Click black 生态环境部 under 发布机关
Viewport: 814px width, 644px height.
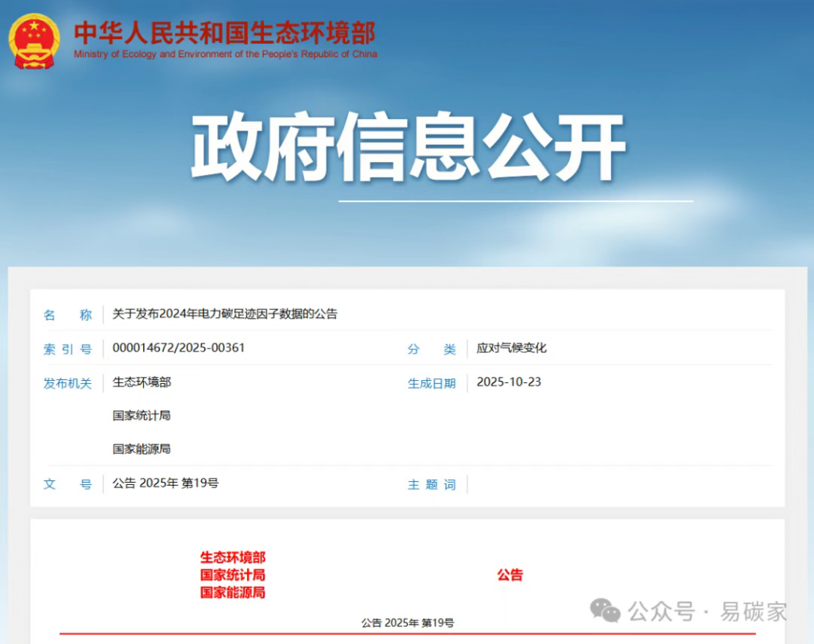tap(141, 382)
